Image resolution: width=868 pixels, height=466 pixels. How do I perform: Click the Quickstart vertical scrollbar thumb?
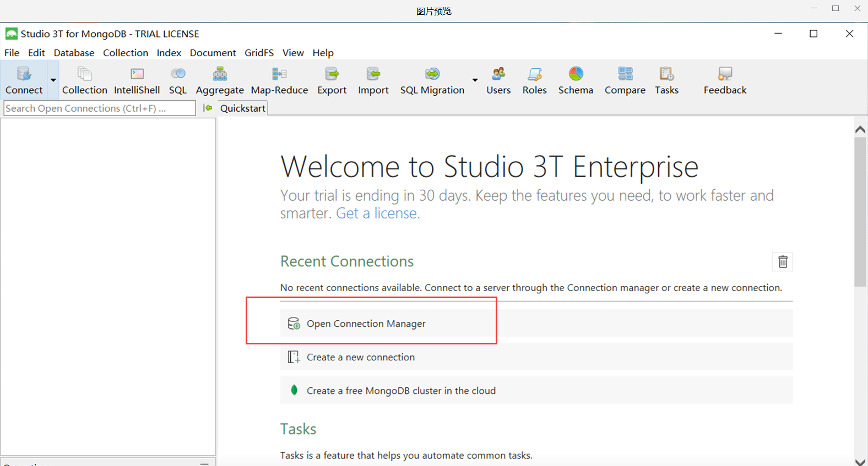tap(860, 212)
